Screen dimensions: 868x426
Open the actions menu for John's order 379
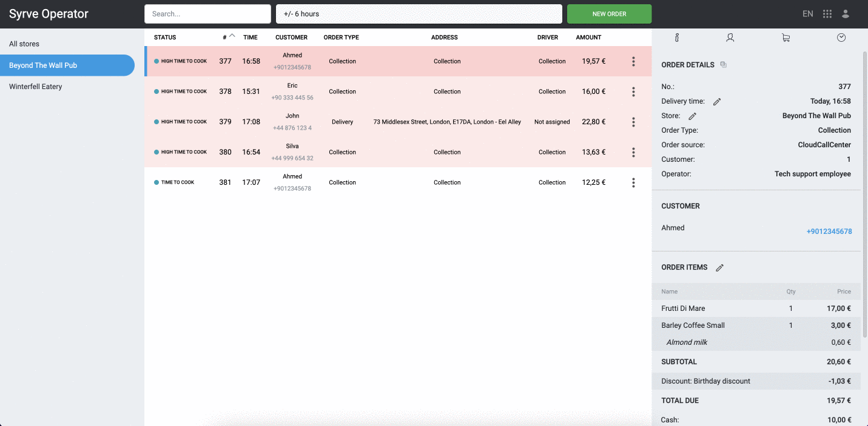(x=633, y=122)
